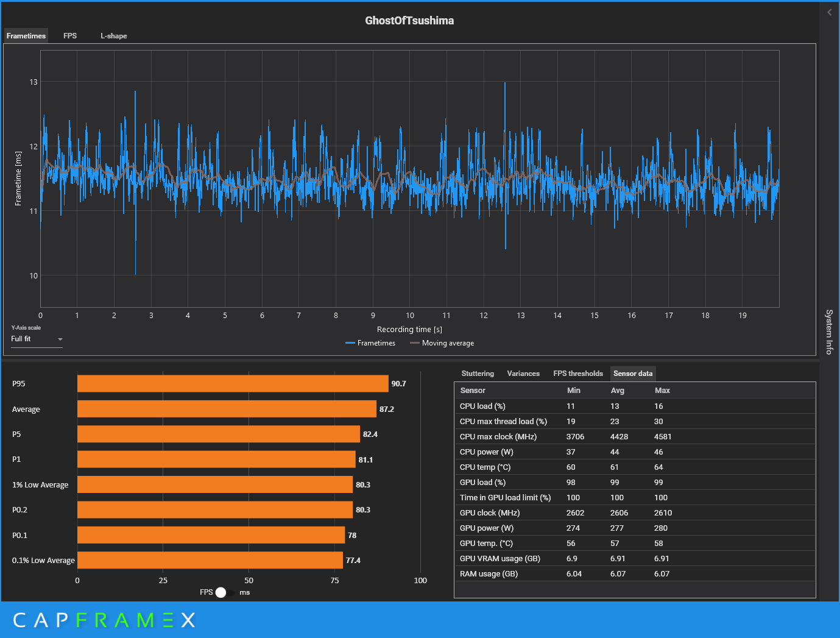Open the Stuttering tab
840x638 pixels.
478,374
